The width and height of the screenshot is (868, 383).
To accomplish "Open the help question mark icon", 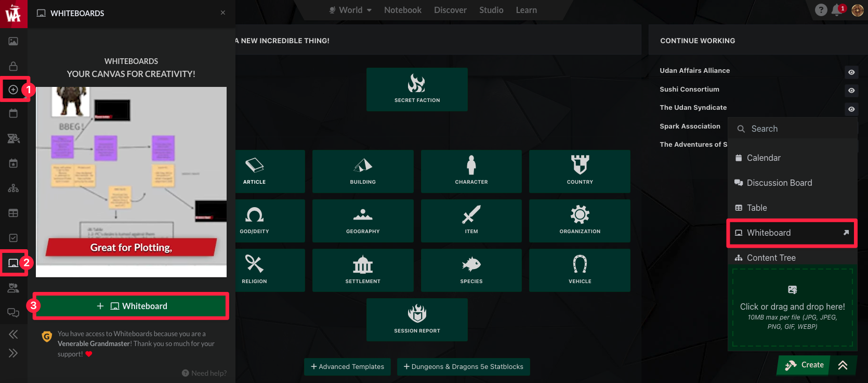I will coord(821,10).
